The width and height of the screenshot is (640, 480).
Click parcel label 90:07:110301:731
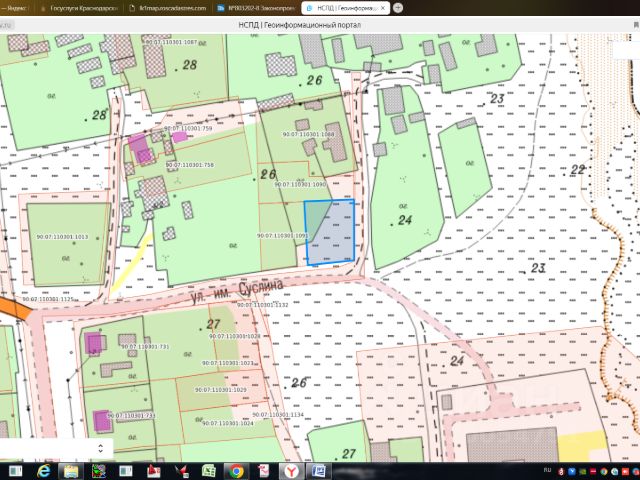(x=145, y=347)
